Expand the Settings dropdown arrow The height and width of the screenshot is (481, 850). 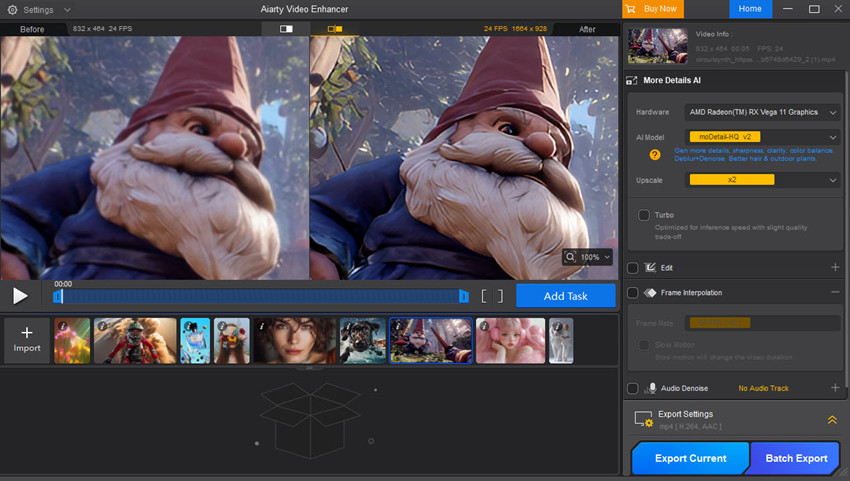click(67, 10)
